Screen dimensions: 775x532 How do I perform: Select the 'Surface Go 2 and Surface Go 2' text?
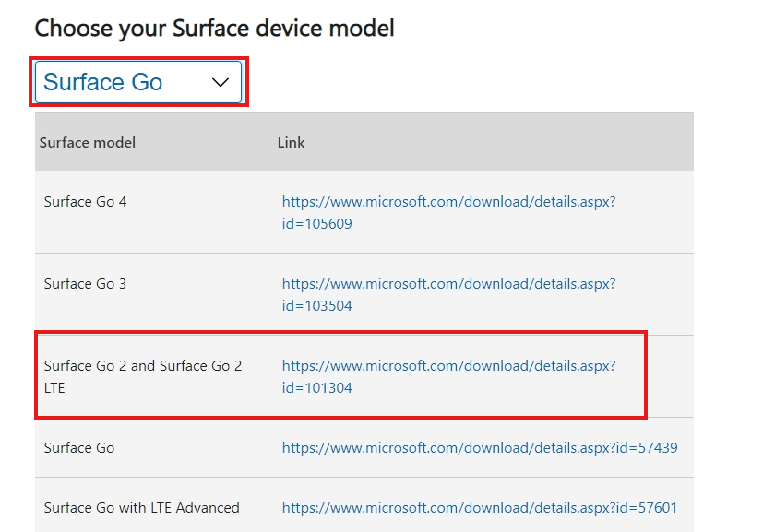143,365
